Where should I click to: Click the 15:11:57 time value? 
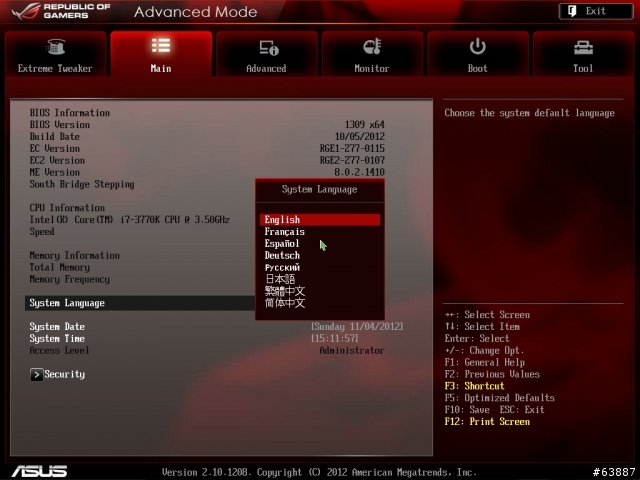click(x=335, y=338)
